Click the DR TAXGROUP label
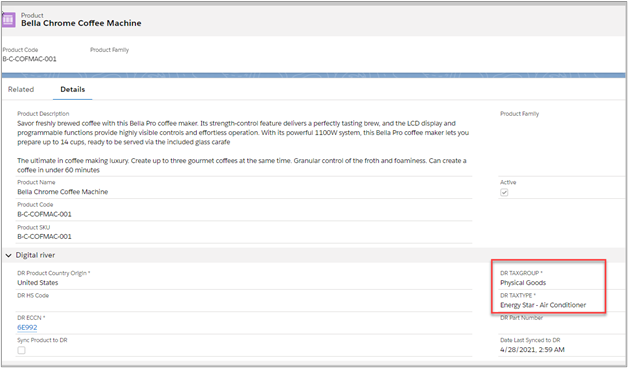Viewport: 628px width, 368px height. point(521,273)
